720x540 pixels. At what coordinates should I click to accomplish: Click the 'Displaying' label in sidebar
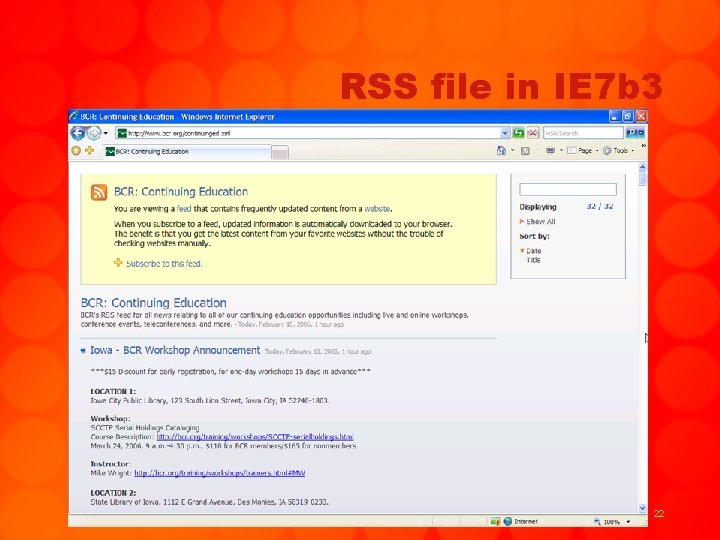click(538, 207)
